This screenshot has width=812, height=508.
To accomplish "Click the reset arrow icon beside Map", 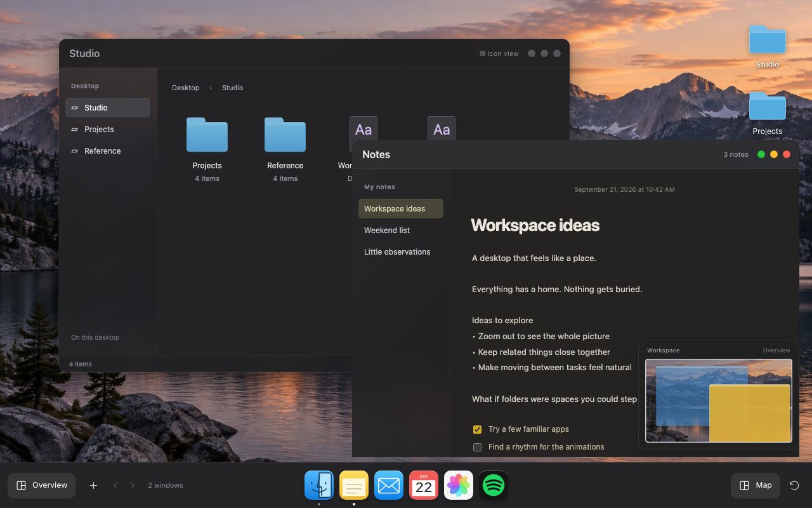I will click(x=794, y=485).
